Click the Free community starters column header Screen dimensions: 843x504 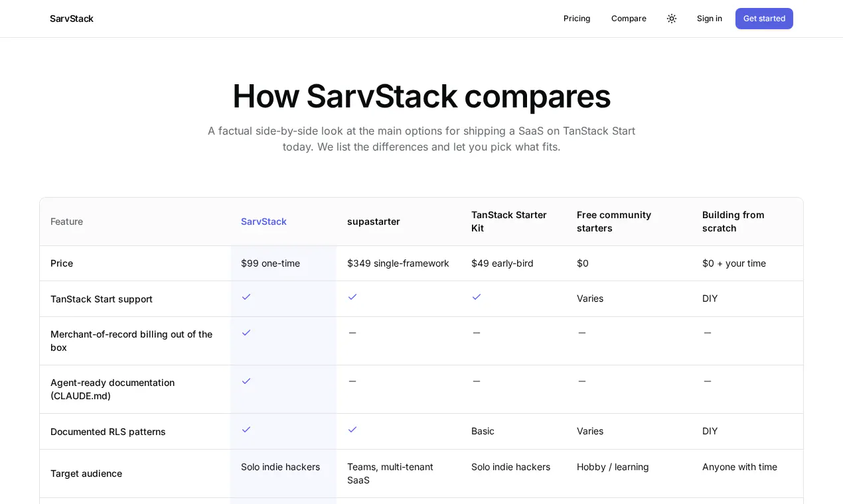(x=614, y=221)
